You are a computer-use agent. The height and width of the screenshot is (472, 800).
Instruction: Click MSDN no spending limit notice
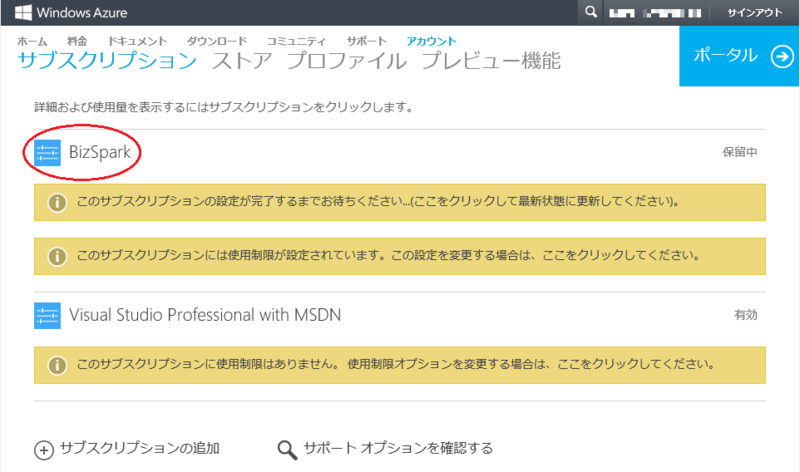click(400, 365)
